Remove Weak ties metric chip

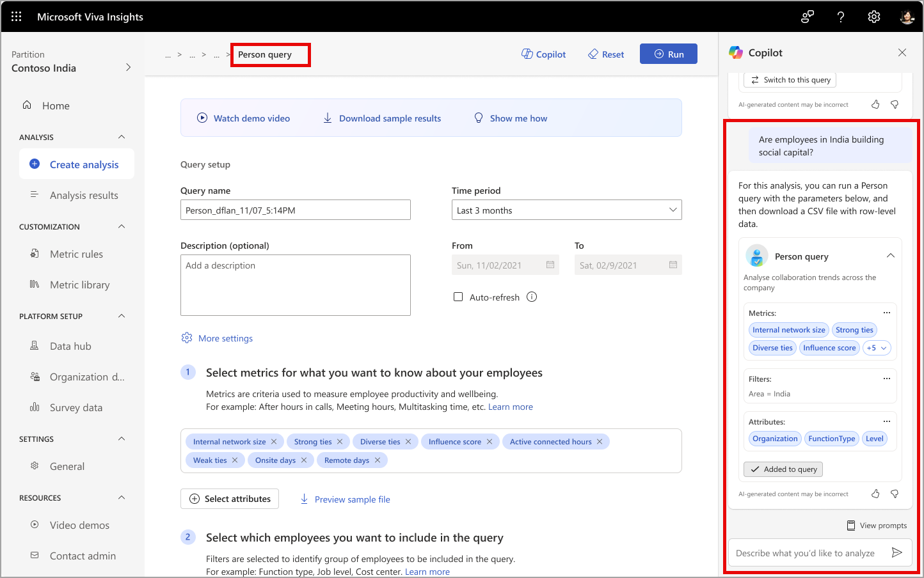click(x=235, y=460)
